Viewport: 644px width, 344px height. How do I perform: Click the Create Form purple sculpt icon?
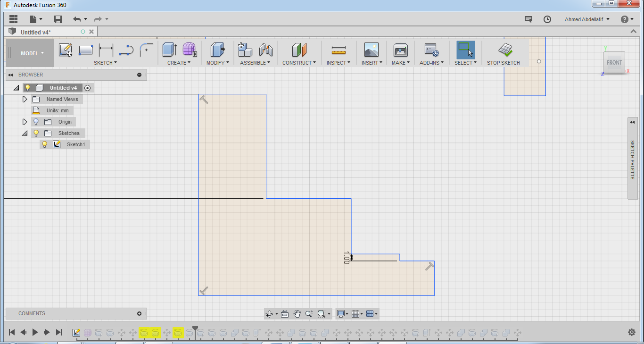point(190,50)
